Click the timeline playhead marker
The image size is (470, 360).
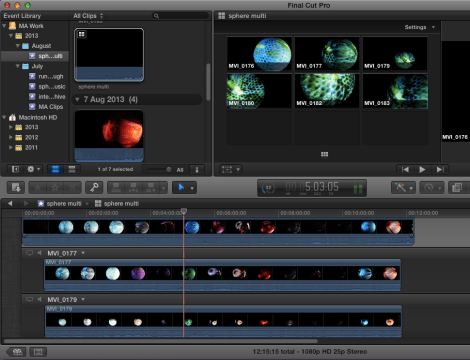pyautogui.click(x=184, y=211)
